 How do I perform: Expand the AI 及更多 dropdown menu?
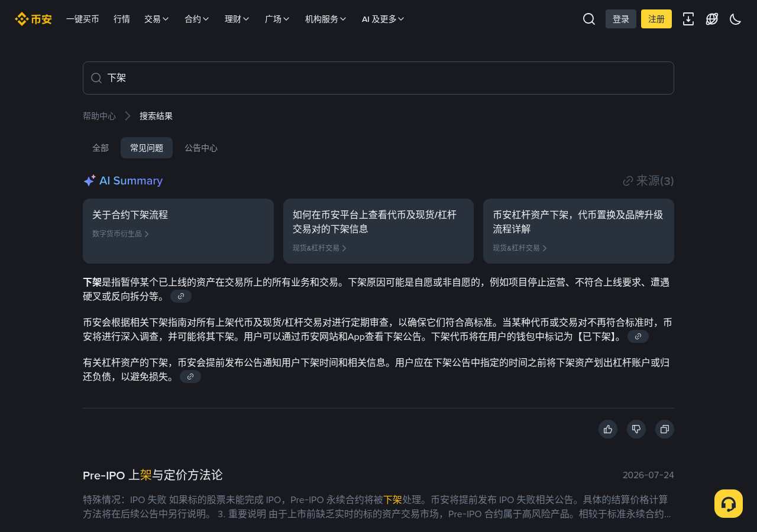tap(383, 19)
